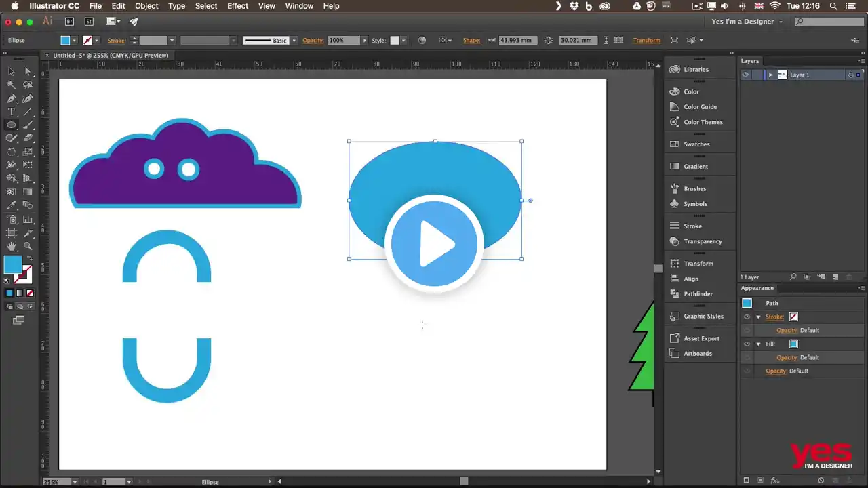Open the Transparency panel

703,241
